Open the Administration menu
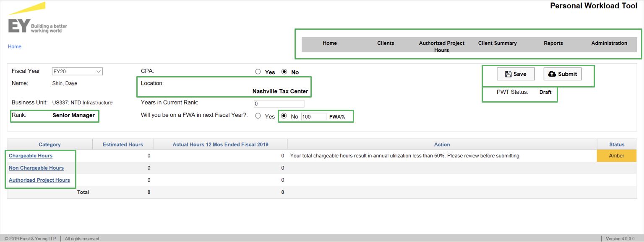The width and height of the screenshot is (644, 242). (609, 43)
